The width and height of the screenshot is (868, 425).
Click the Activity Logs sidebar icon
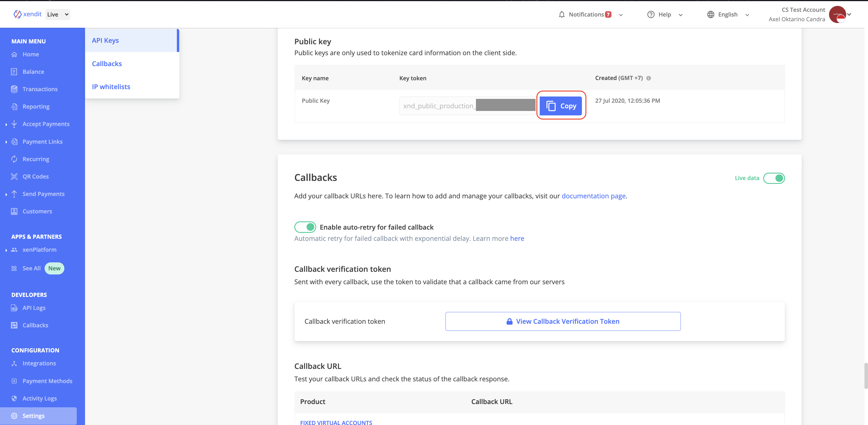[x=15, y=398]
